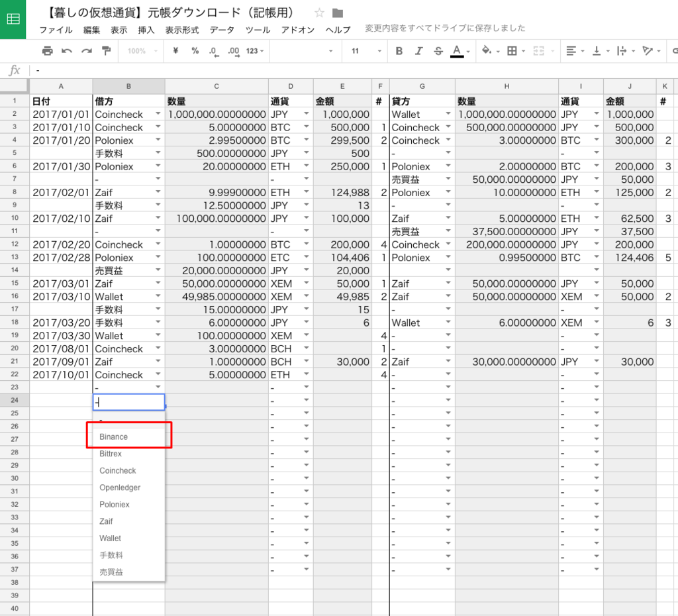The height and width of the screenshot is (616, 678).
Task: Open horizontal align options
Action: coord(575,51)
